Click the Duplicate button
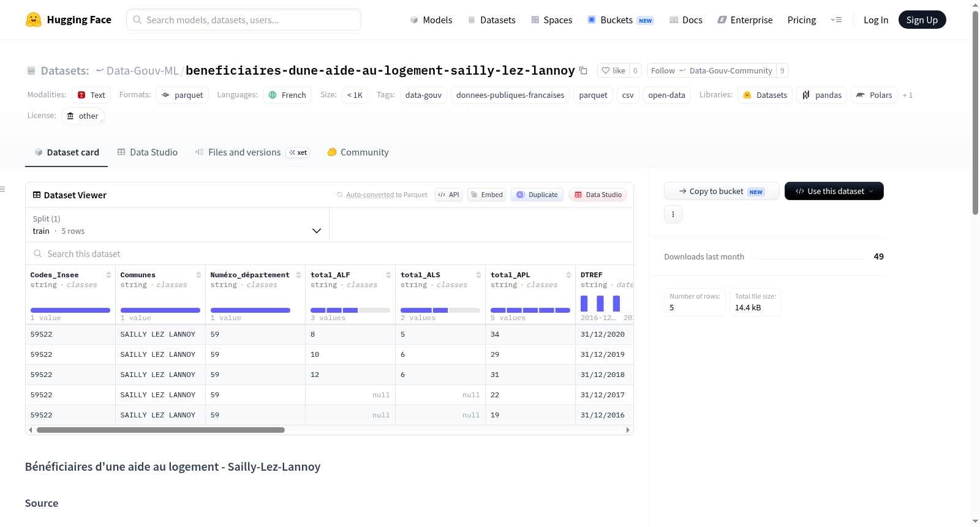This screenshot has width=980, height=527. [537, 195]
